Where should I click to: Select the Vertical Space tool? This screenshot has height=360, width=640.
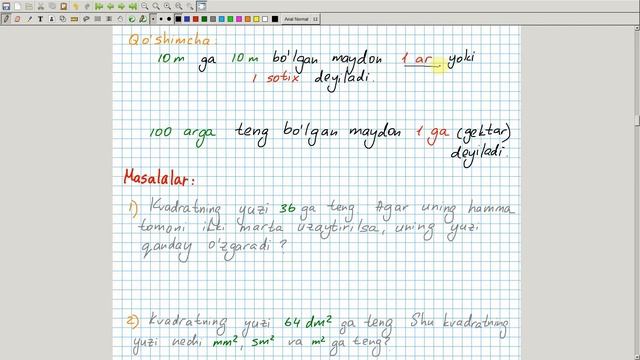pos(109,19)
